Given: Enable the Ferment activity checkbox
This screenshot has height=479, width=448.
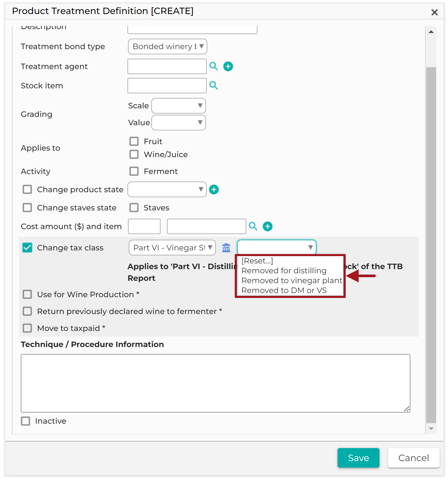Looking at the screenshot, I should click(134, 171).
